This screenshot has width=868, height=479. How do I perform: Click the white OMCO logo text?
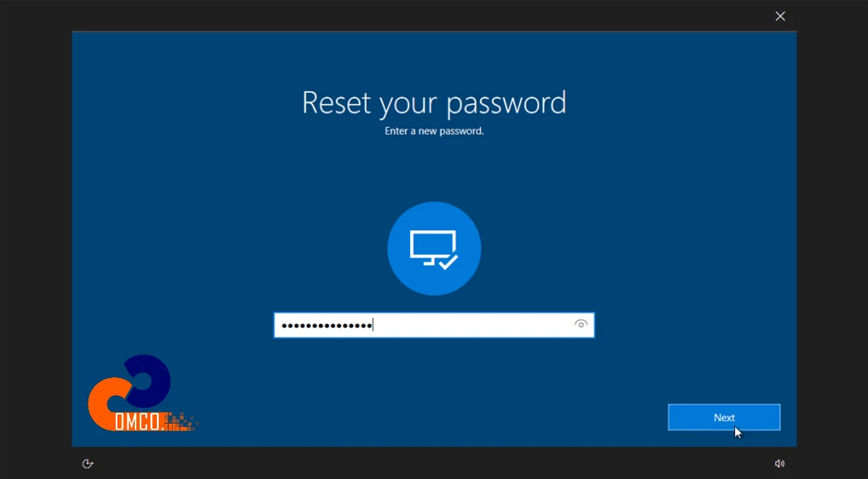point(138,422)
